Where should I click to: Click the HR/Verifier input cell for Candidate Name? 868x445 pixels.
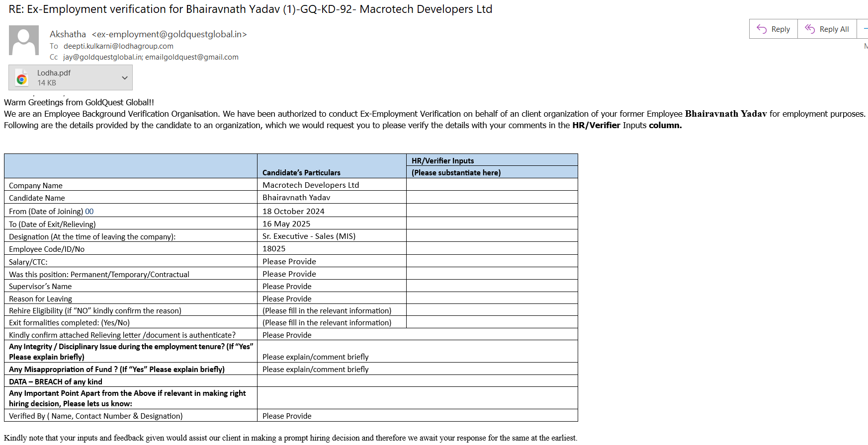tap(492, 197)
